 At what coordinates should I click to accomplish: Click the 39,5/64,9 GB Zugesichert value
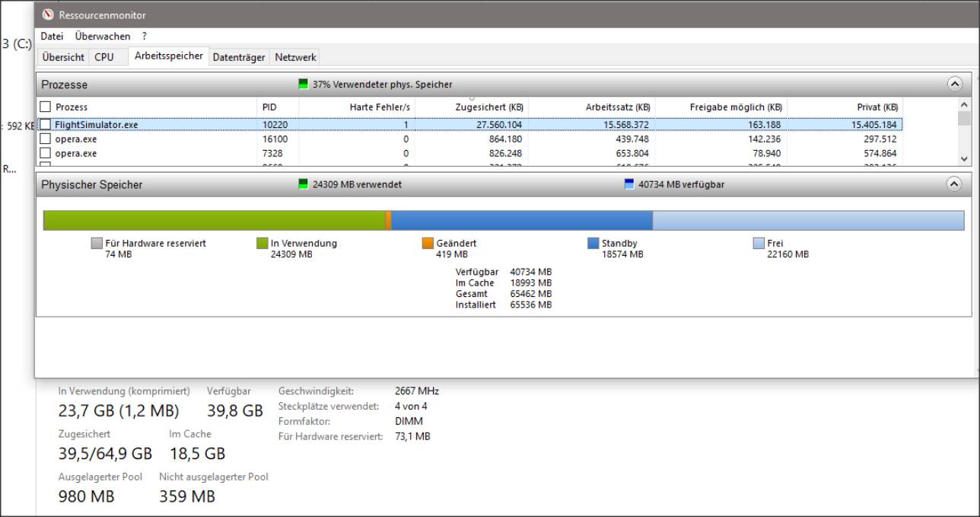[105, 455]
